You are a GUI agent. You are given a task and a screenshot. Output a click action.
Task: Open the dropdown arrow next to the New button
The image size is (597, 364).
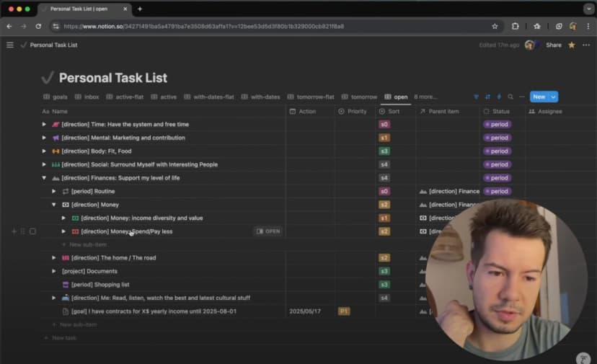tap(553, 97)
